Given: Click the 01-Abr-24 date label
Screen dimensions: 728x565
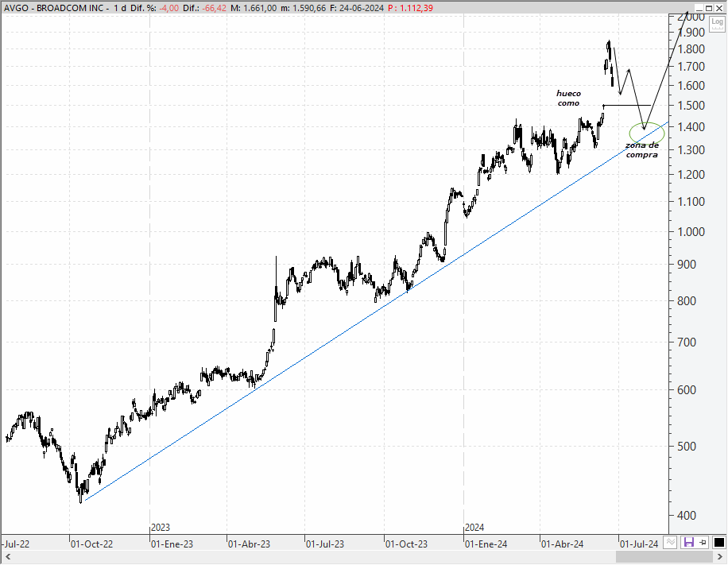Looking at the screenshot, I should [x=562, y=544].
